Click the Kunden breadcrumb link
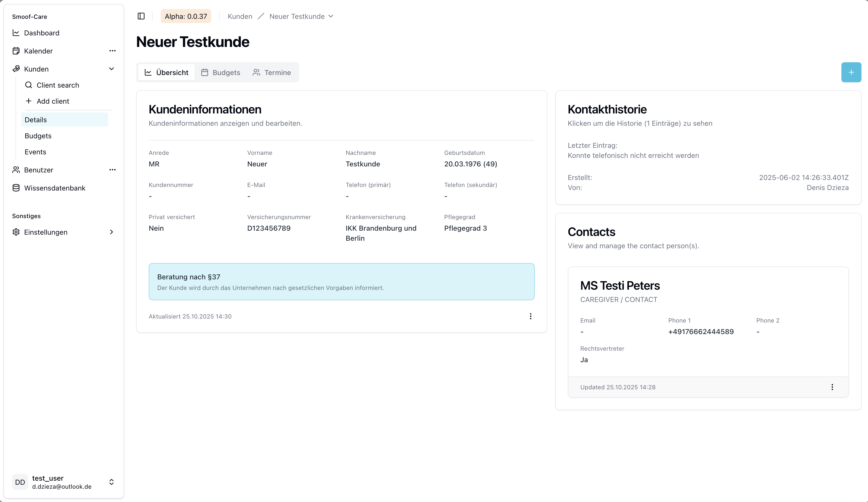This screenshot has height=502, width=868. 240,16
